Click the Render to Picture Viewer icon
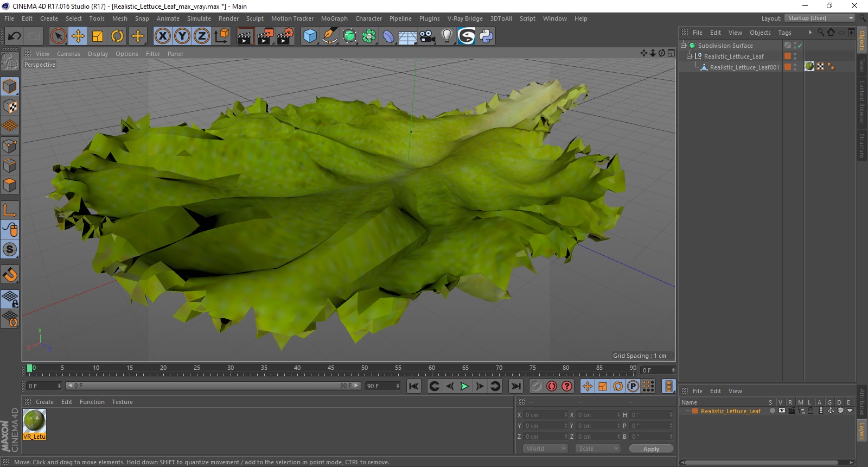Image resolution: width=868 pixels, height=467 pixels. coord(265,36)
